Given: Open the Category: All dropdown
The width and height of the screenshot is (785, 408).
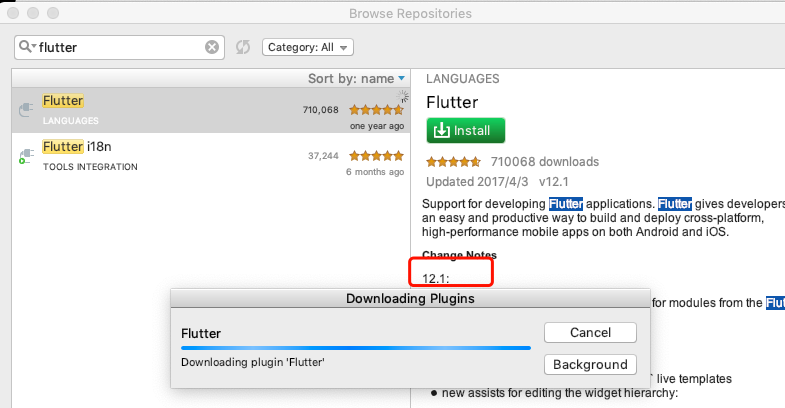Looking at the screenshot, I should (x=308, y=47).
